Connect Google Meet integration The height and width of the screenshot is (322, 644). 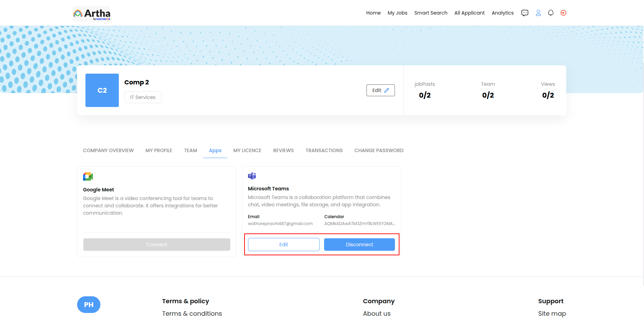tap(157, 245)
